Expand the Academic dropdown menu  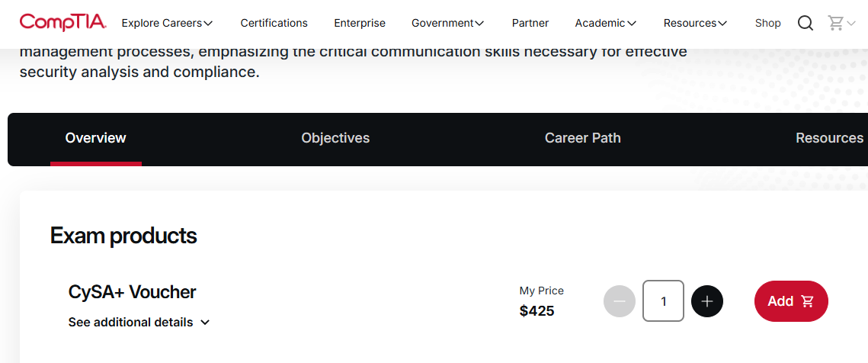coord(606,24)
